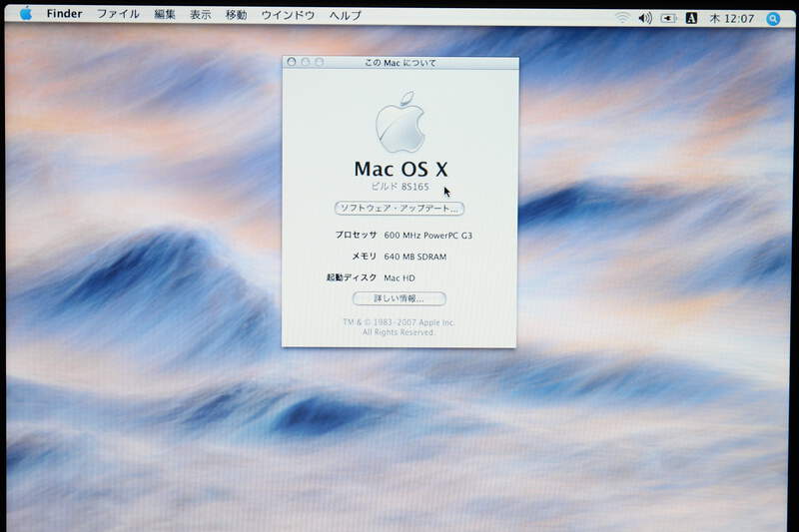This screenshot has height=532, width=799.
Task: Click the TM & © 1983-2007 Apple Inc. text
Action: 399,322
